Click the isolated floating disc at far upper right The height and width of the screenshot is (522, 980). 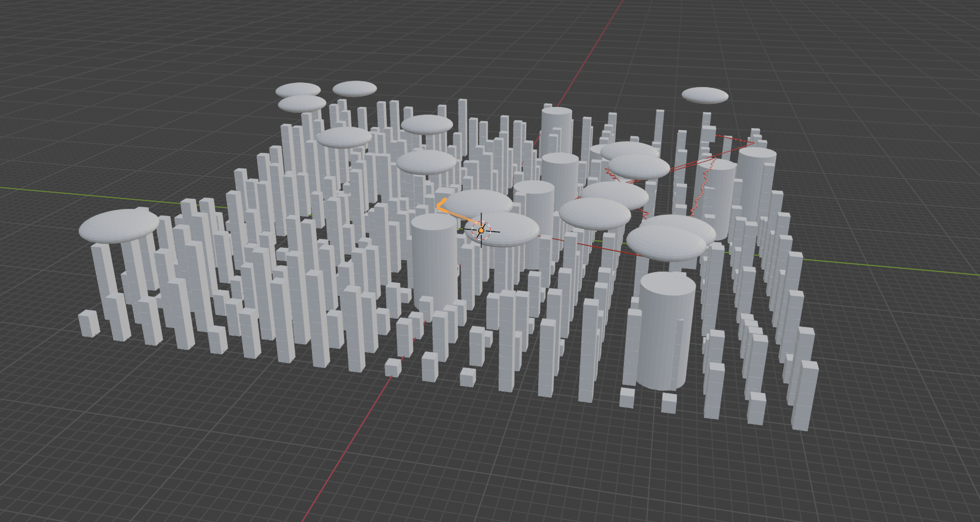(x=705, y=95)
